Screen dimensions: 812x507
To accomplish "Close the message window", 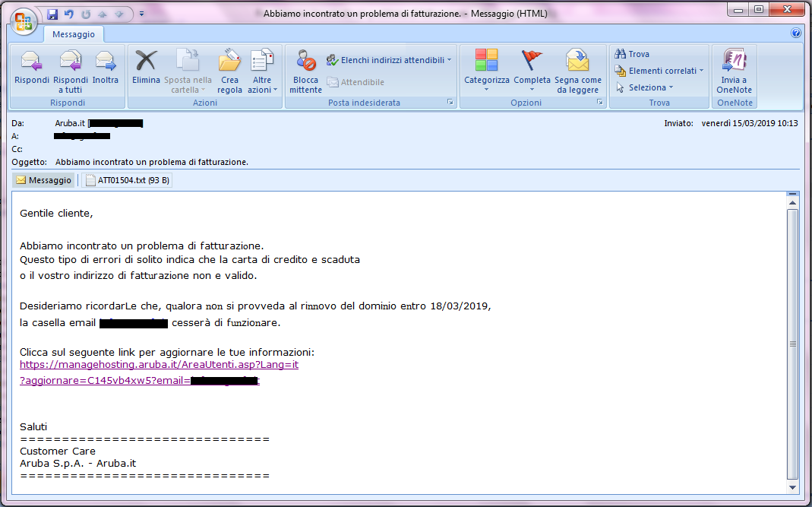I will 787,9.
